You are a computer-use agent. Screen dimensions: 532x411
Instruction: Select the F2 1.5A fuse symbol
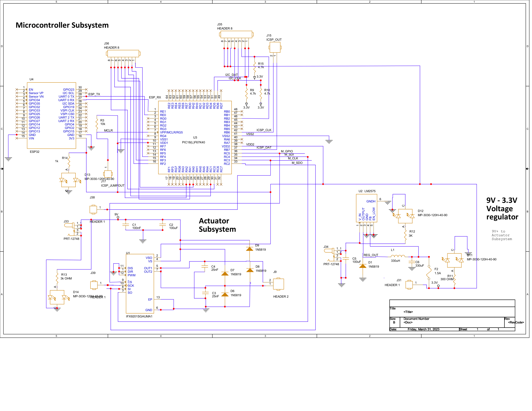tap(429, 272)
